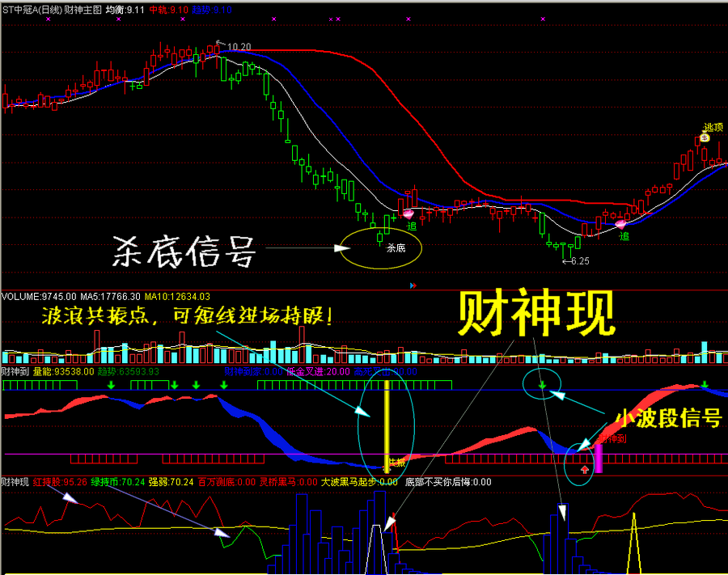This screenshot has width=728, height=575.
Task: Click the yellow MA10:12634.03 readout
Action: pyautogui.click(x=177, y=297)
